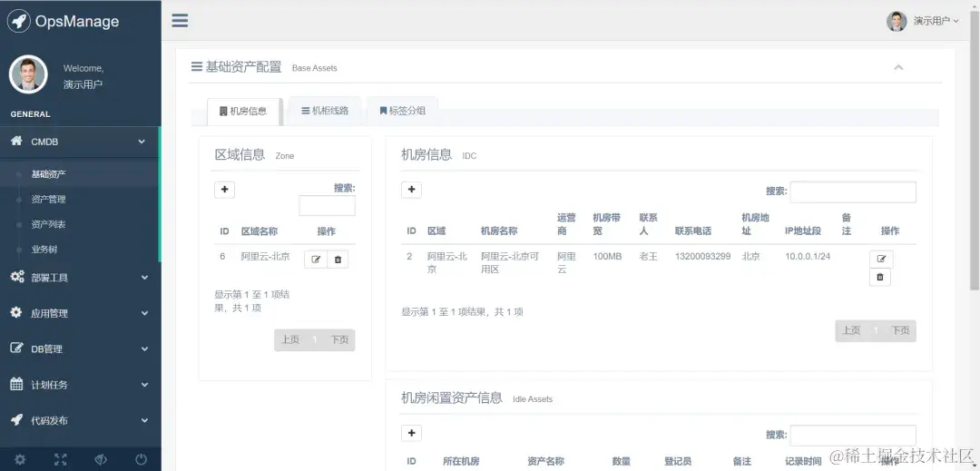The width and height of the screenshot is (980, 471).
Task: Add idle asset with plus button
Action: pos(411,433)
